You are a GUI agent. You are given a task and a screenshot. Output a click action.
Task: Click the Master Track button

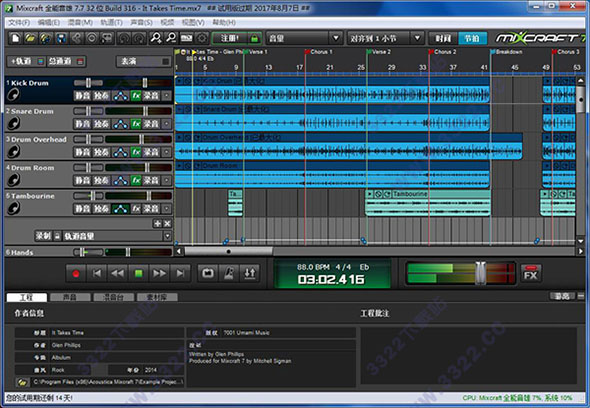point(66,61)
